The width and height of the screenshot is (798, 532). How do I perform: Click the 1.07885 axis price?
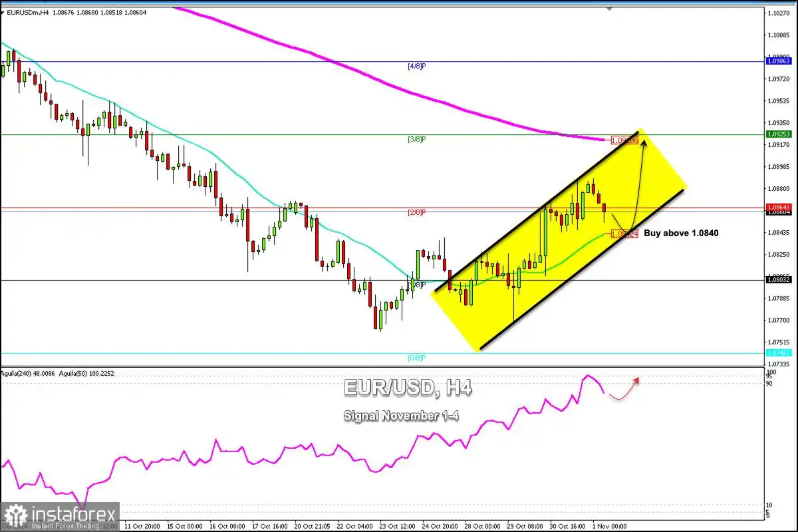click(779, 299)
